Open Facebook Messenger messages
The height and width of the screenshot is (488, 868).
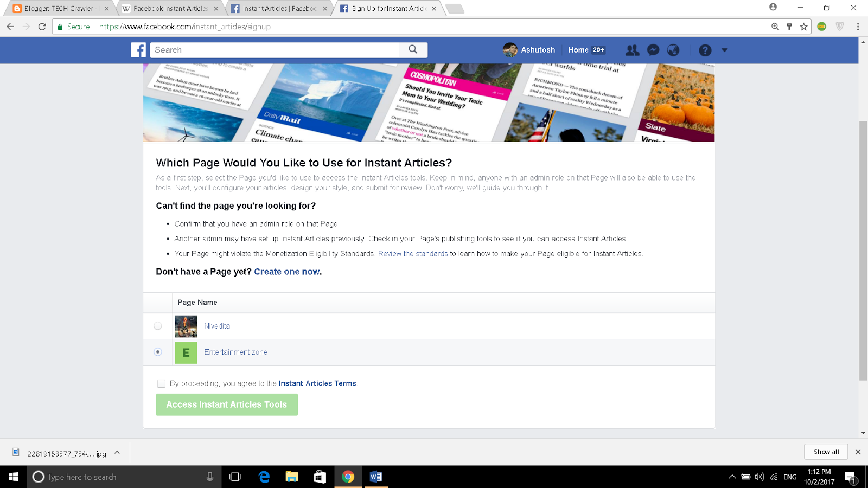click(x=653, y=50)
